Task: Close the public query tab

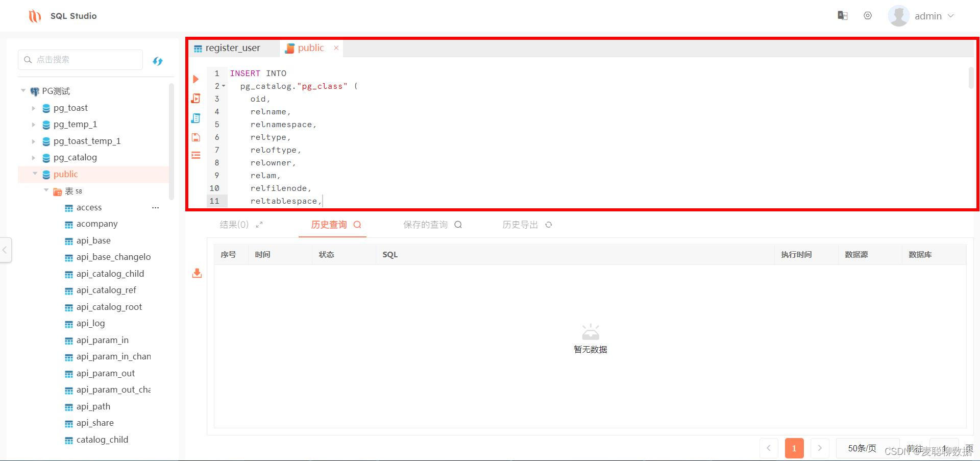Action: 336,48
